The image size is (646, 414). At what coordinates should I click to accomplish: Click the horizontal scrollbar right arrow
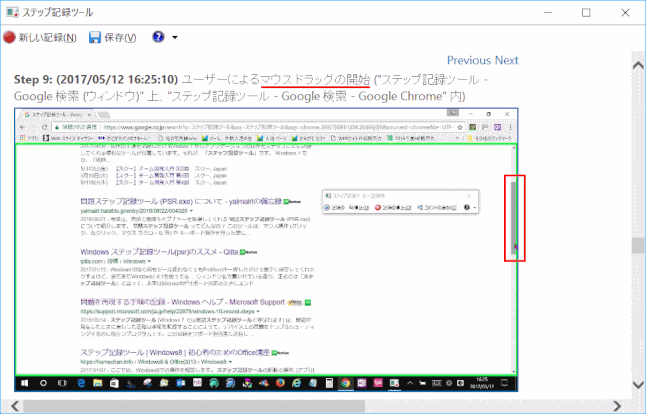(x=617, y=406)
